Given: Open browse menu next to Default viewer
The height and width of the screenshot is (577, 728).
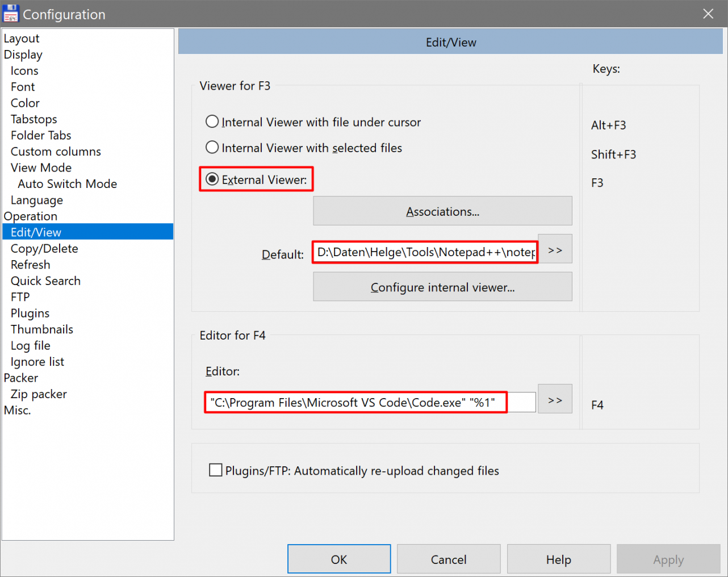Looking at the screenshot, I should tap(555, 250).
